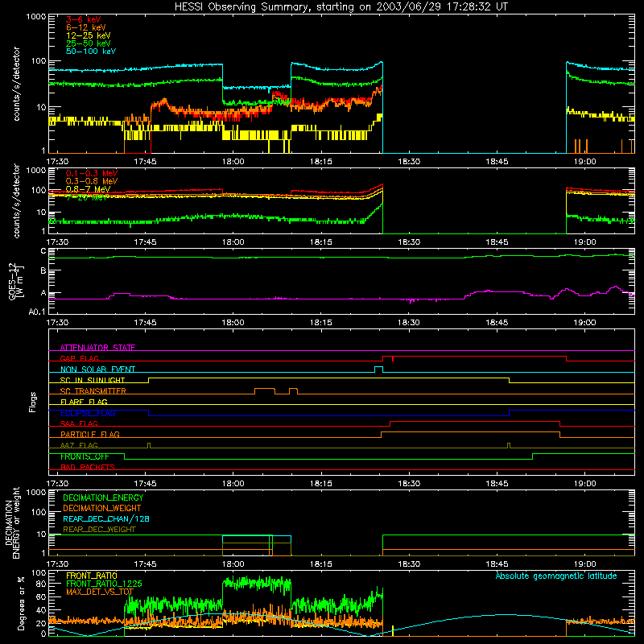Select the FLARE_FLAG label
Viewport: 644px width, 644px height.
84,402
